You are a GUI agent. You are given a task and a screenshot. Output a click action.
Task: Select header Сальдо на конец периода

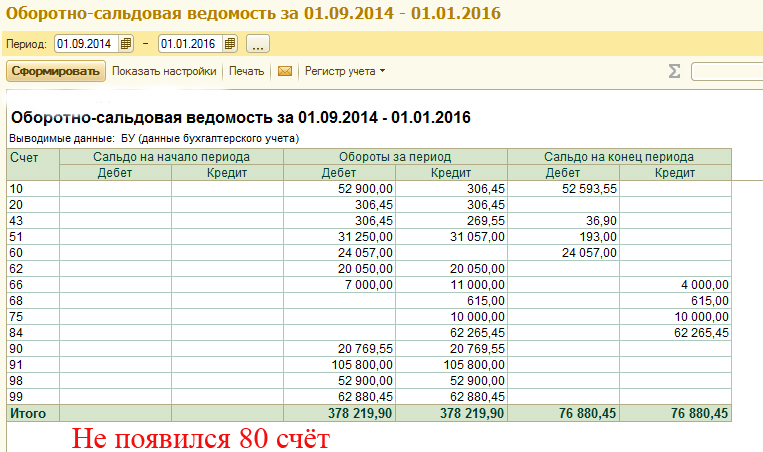(619, 157)
